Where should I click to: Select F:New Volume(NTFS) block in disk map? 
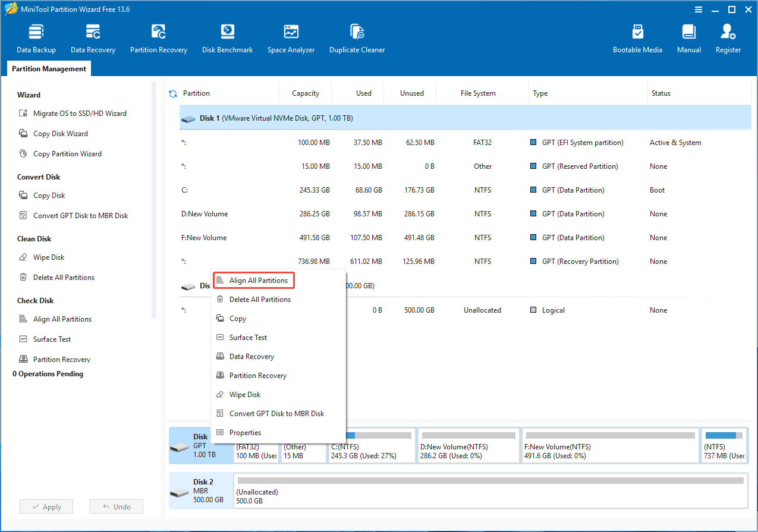click(x=610, y=446)
